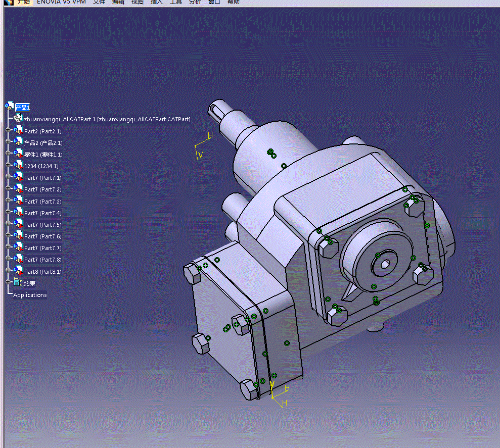Click the 产品1 root product icon

10,106
